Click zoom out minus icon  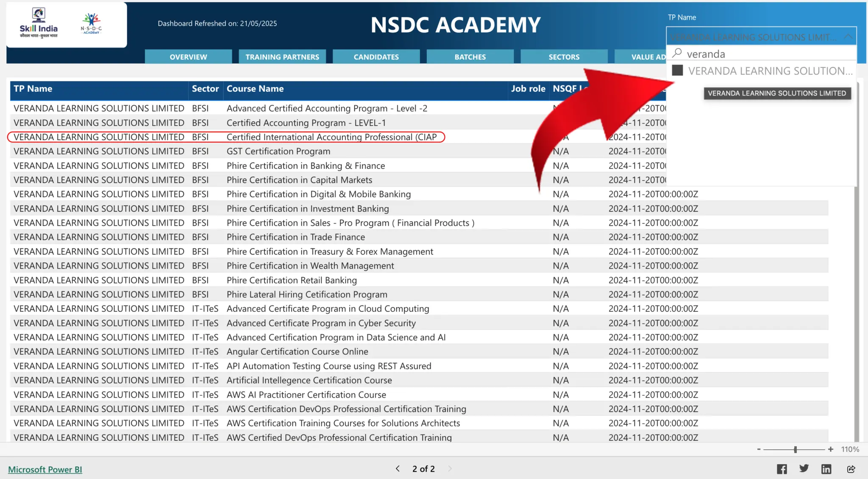point(759,449)
